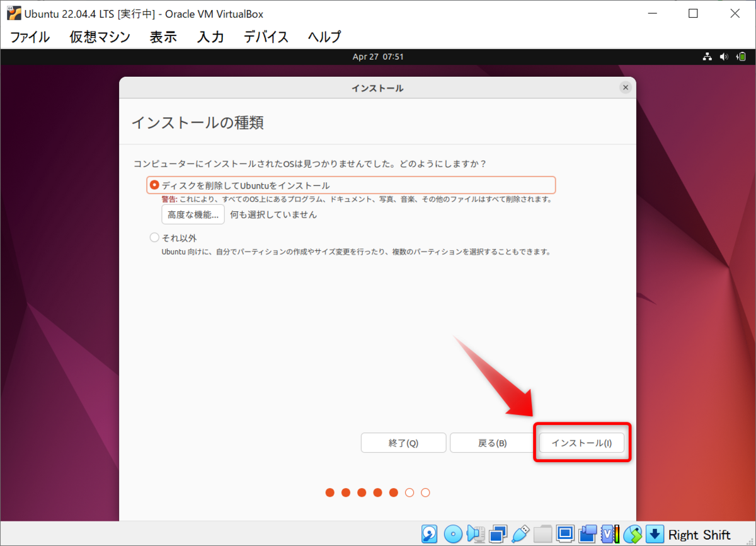Open the 入力 menu

210,37
